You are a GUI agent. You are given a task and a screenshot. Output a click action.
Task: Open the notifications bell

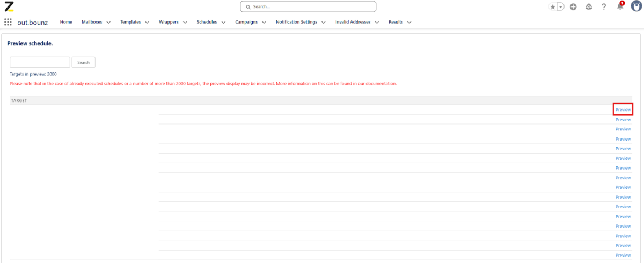coord(620,6)
